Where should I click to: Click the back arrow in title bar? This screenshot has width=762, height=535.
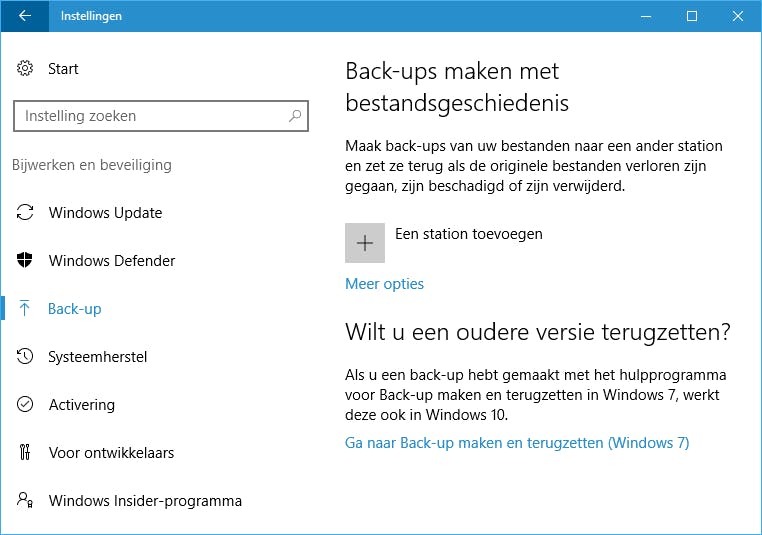tap(25, 16)
